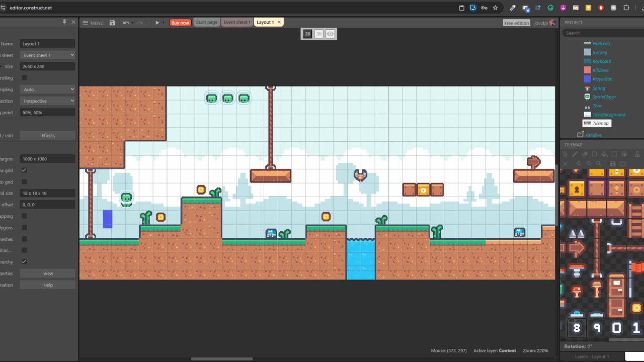Choose the tilemap fill bucket tool
This screenshot has height=362, width=644.
[604, 154]
